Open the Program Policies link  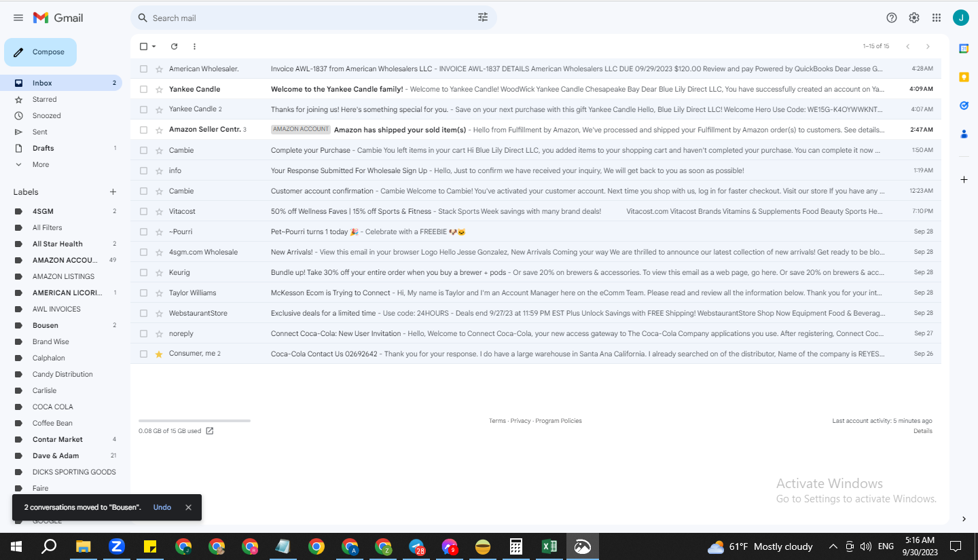(558, 421)
